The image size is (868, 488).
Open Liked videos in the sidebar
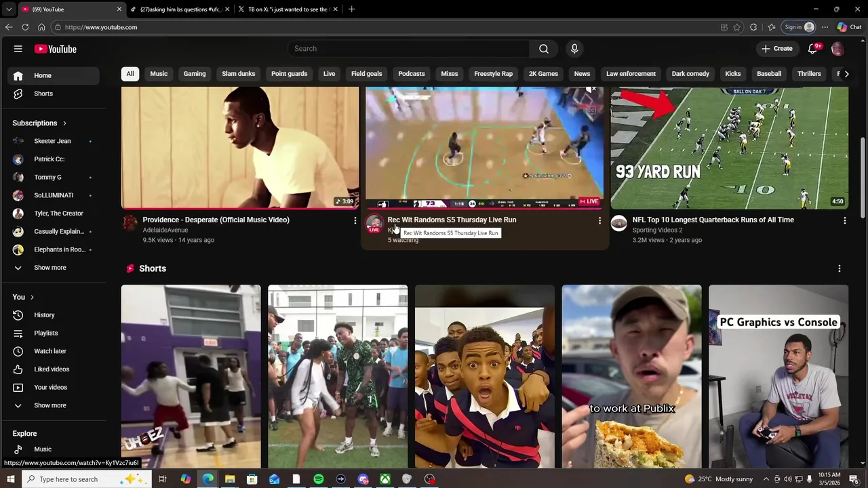click(54, 369)
